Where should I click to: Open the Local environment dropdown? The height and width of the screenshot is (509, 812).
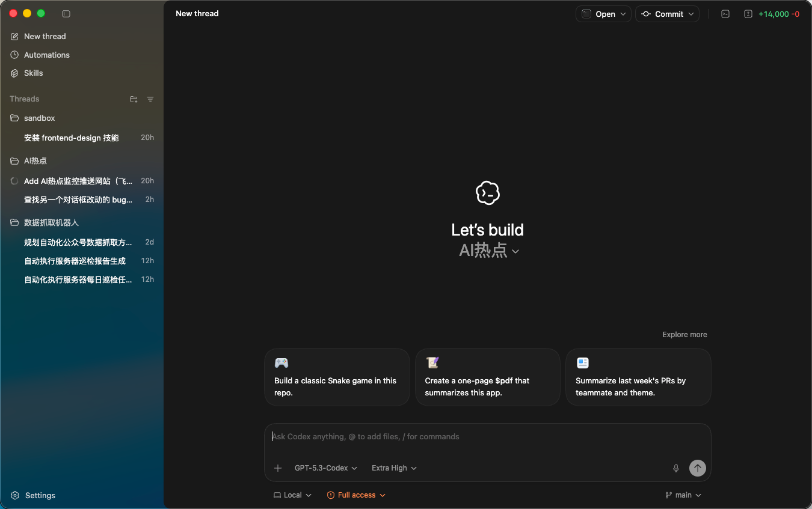tap(293, 495)
